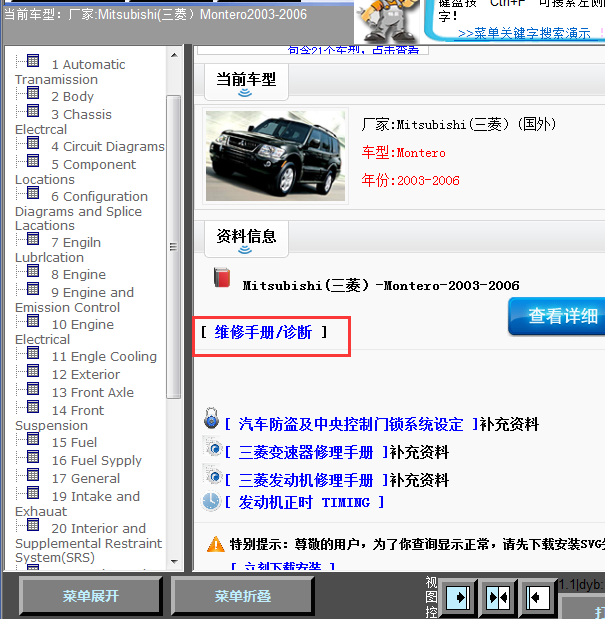Open 三菱变速器修理手册 link
Viewport: 605px width, 619px height.
click(x=306, y=452)
